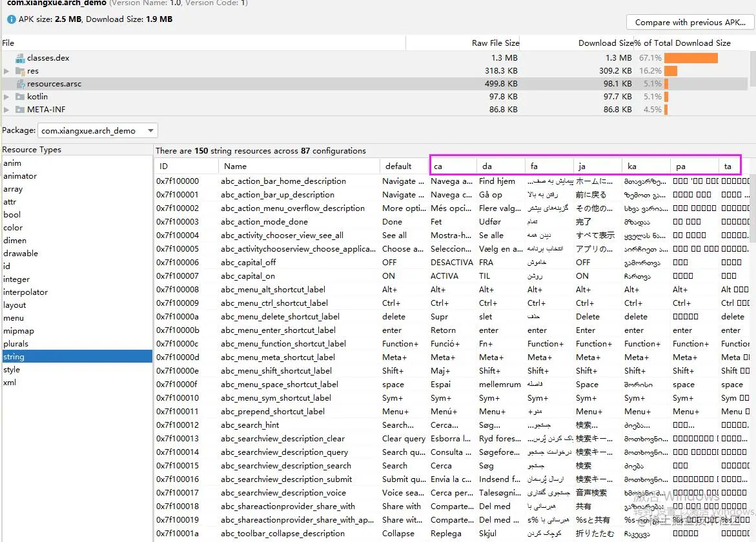Click the 67.1% download size bar

click(x=691, y=58)
